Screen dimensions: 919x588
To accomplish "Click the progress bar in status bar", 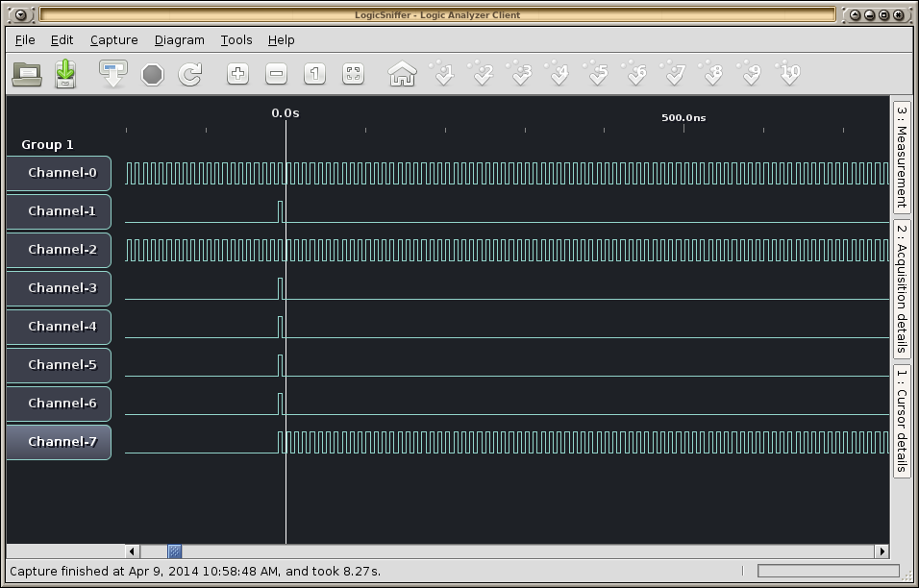I will coord(828,571).
